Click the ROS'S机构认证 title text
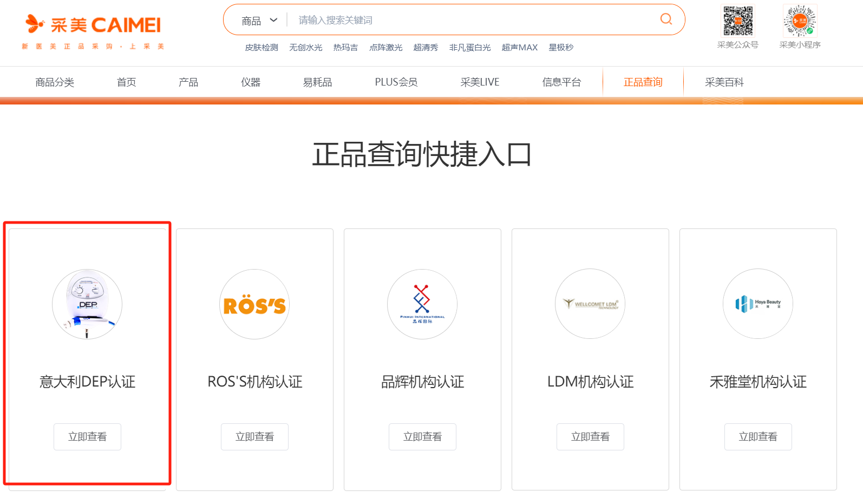 pyautogui.click(x=254, y=382)
